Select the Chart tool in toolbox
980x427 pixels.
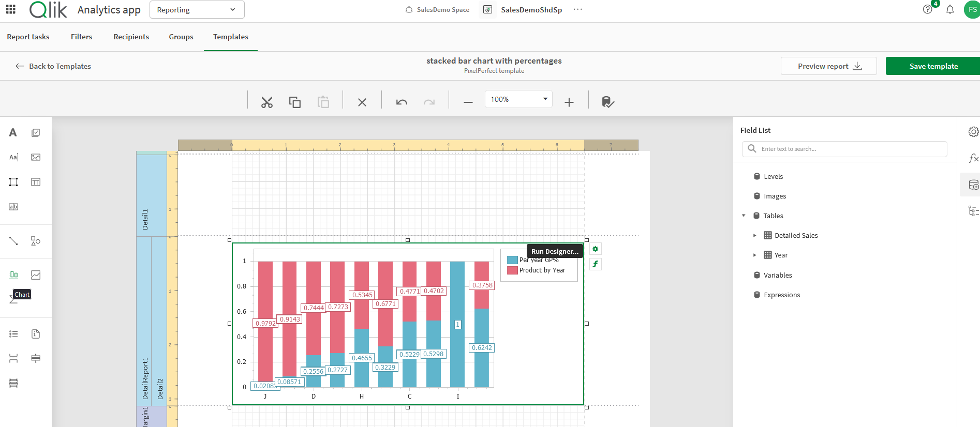[x=13, y=275]
